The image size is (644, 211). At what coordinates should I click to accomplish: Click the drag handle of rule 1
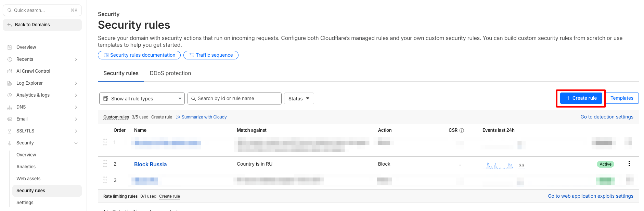(105, 142)
